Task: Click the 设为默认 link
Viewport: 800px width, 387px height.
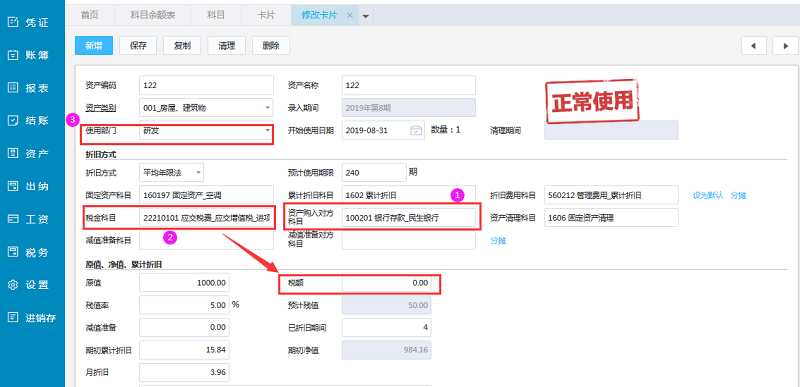Action: tap(708, 195)
